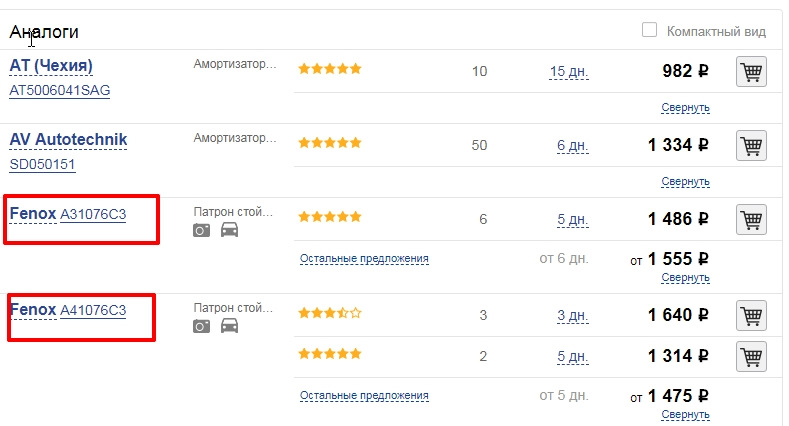
Task: Expand Остальные предложения for Fenox A31076C3
Action: (x=364, y=259)
